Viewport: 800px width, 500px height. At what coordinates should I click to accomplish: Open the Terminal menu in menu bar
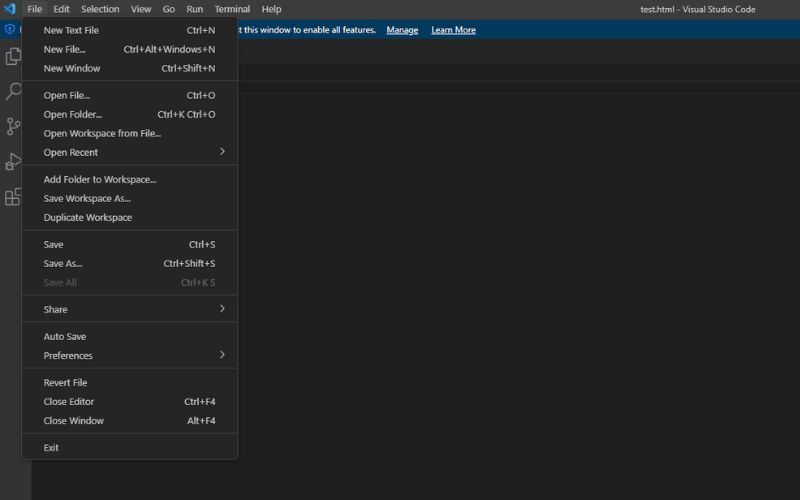(x=232, y=9)
